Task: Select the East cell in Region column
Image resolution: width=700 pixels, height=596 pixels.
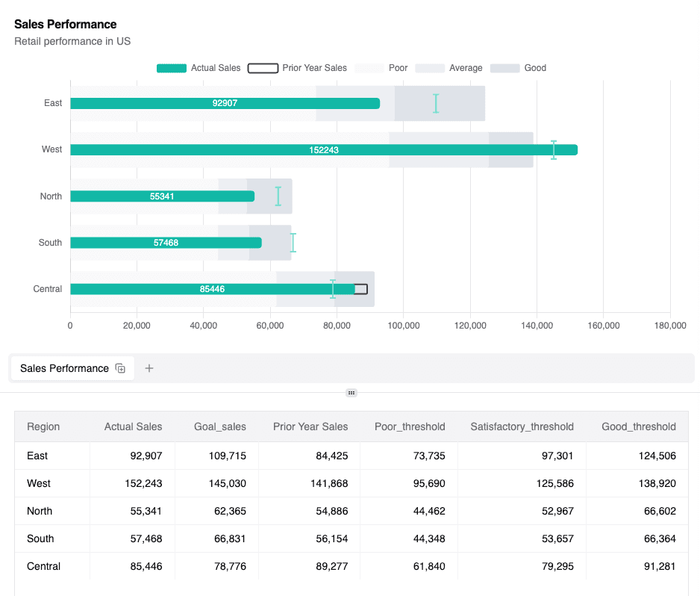Action: 37,456
